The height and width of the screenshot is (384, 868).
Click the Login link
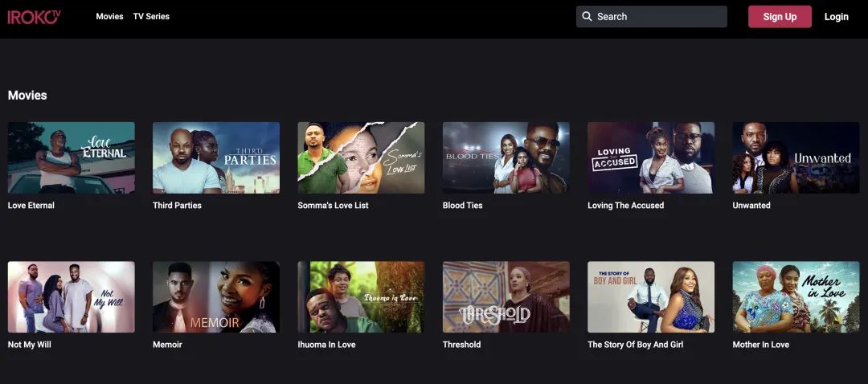[836, 17]
